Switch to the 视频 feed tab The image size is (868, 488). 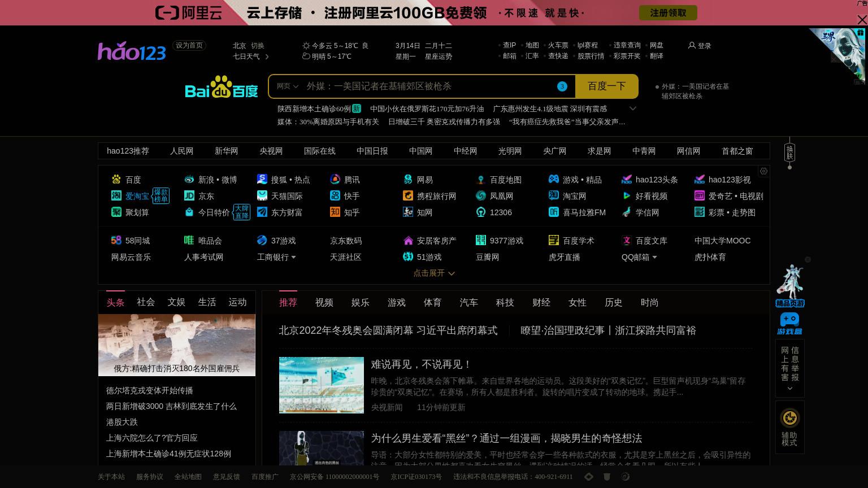coord(324,303)
